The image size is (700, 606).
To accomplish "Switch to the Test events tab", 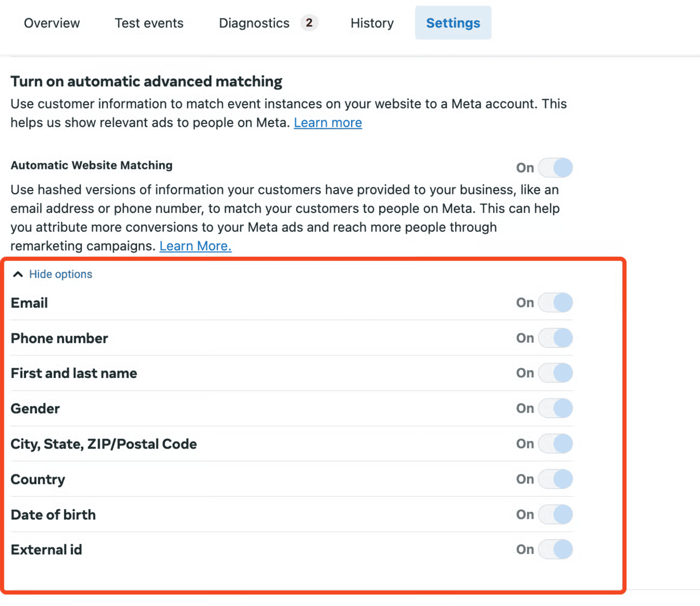I will [149, 23].
